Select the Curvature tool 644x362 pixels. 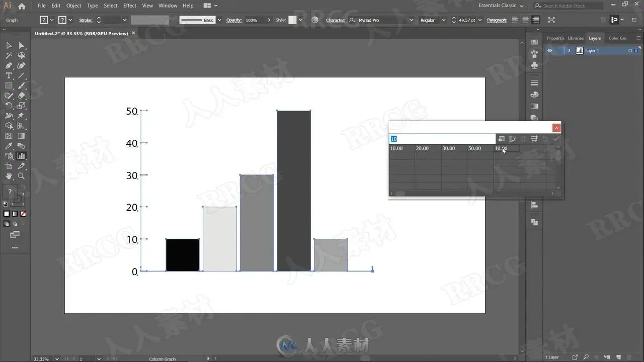click(21, 65)
